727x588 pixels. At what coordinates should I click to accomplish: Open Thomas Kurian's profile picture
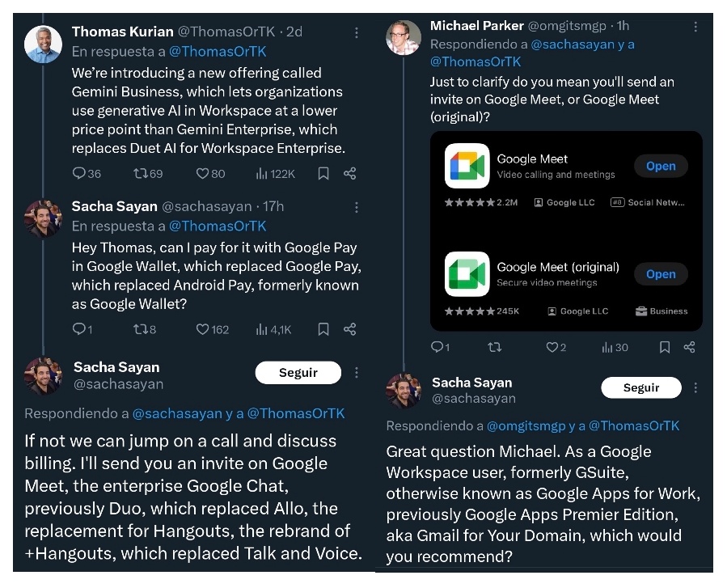click(x=43, y=44)
